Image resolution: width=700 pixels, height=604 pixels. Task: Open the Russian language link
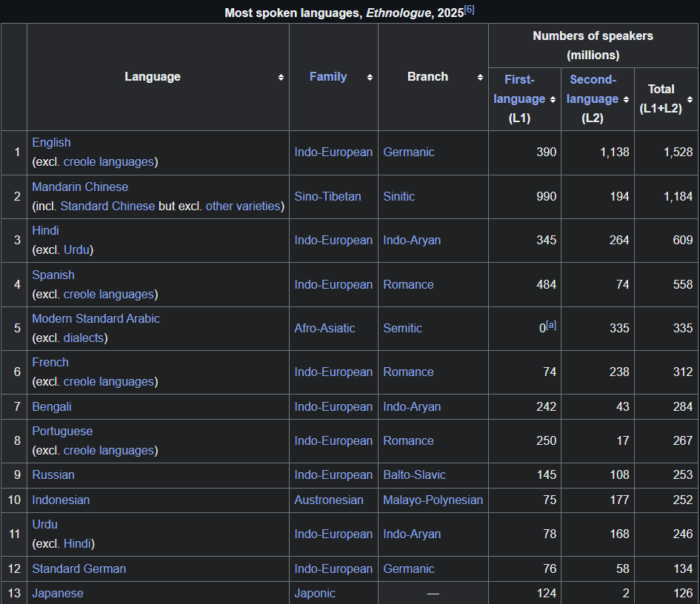pos(53,474)
